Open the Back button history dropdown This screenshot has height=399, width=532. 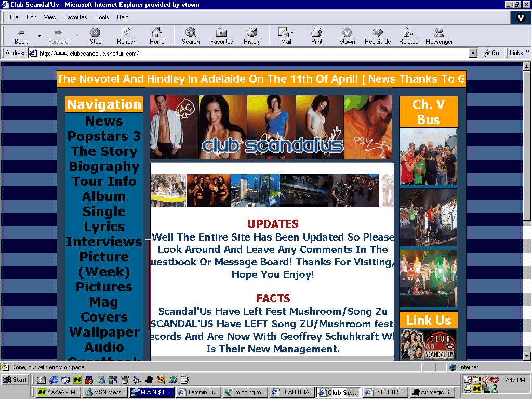[39, 36]
